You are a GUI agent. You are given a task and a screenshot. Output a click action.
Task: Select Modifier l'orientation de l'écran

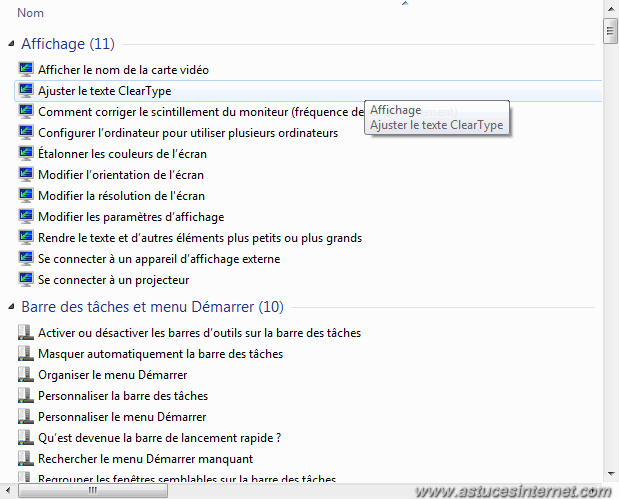(121, 174)
